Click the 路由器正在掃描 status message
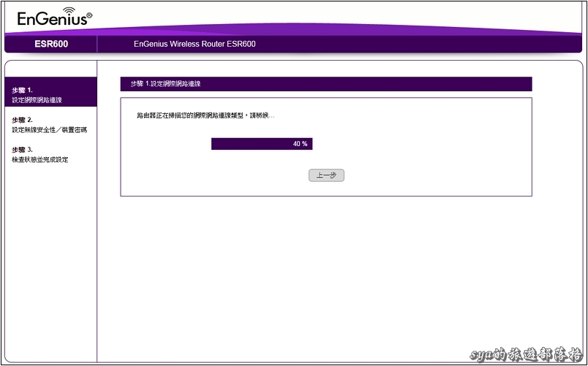The width and height of the screenshot is (588, 366). (206, 115)
